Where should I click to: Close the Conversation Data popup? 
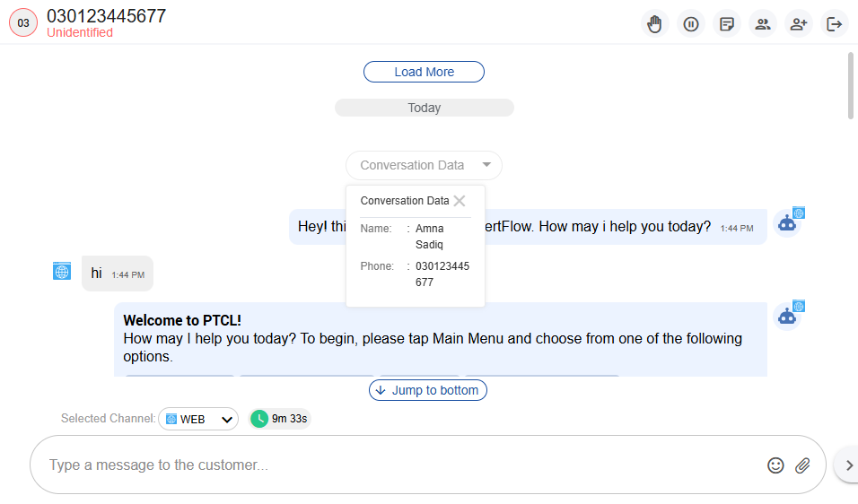[460, 201]
